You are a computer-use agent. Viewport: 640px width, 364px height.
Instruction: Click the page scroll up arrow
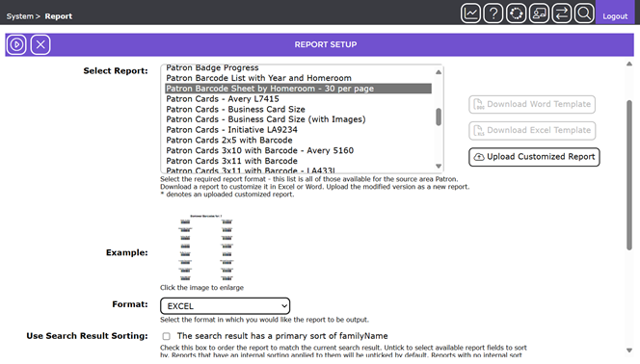coord(629,64)
